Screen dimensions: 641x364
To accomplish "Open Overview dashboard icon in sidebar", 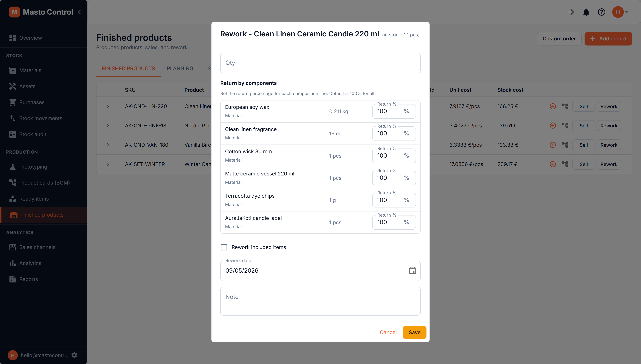I will (13, 38).
